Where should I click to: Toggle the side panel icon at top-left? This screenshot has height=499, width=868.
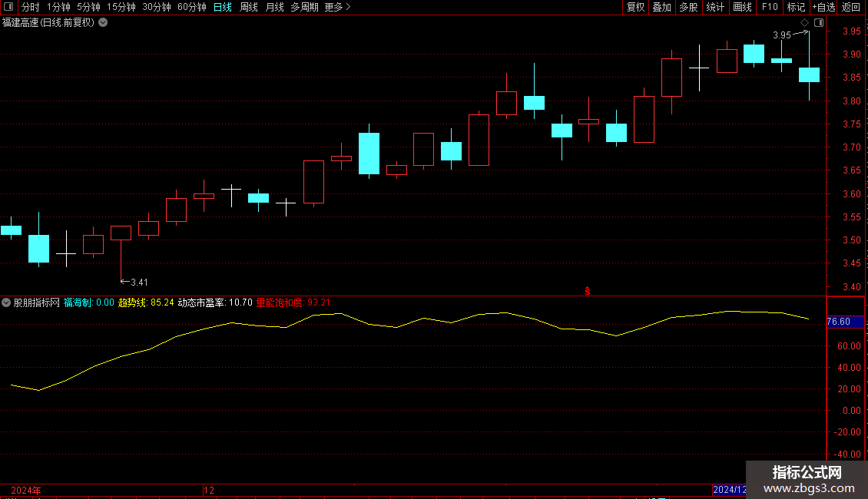click(8, 7)
